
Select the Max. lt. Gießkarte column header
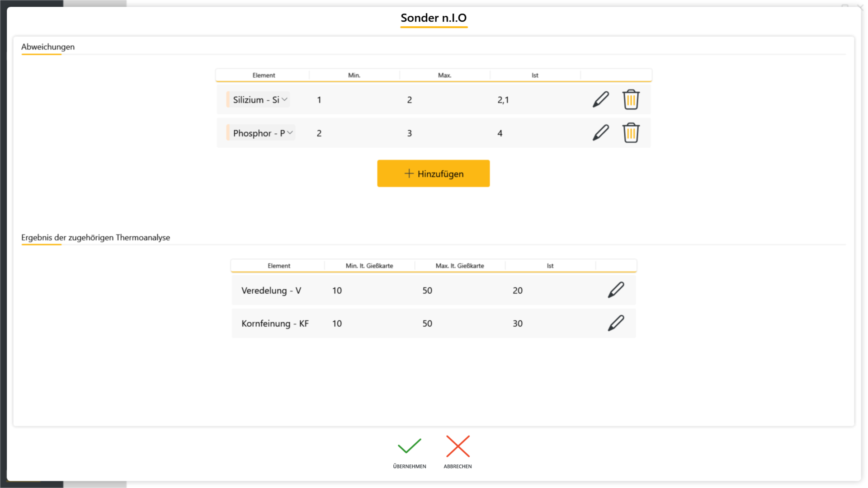(x=460, y=266)
